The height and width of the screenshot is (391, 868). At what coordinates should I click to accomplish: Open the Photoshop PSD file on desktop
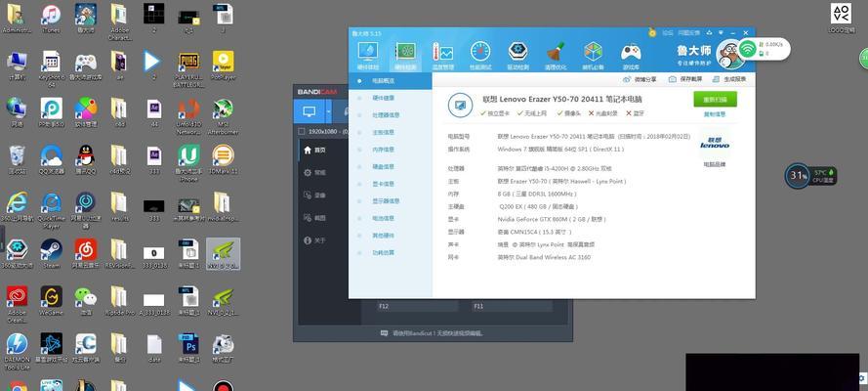pyautogui.click(x=189, y=347)
